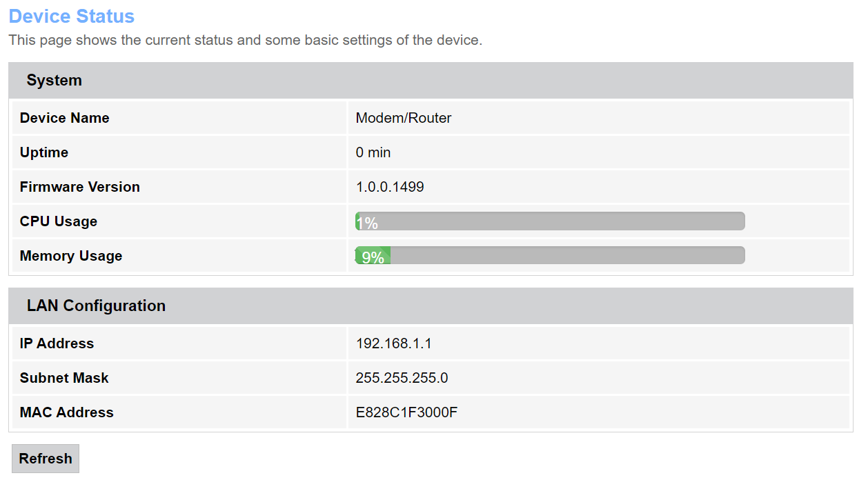Click the CPU Usage label

pyautogui.click(x=59, y=221)
